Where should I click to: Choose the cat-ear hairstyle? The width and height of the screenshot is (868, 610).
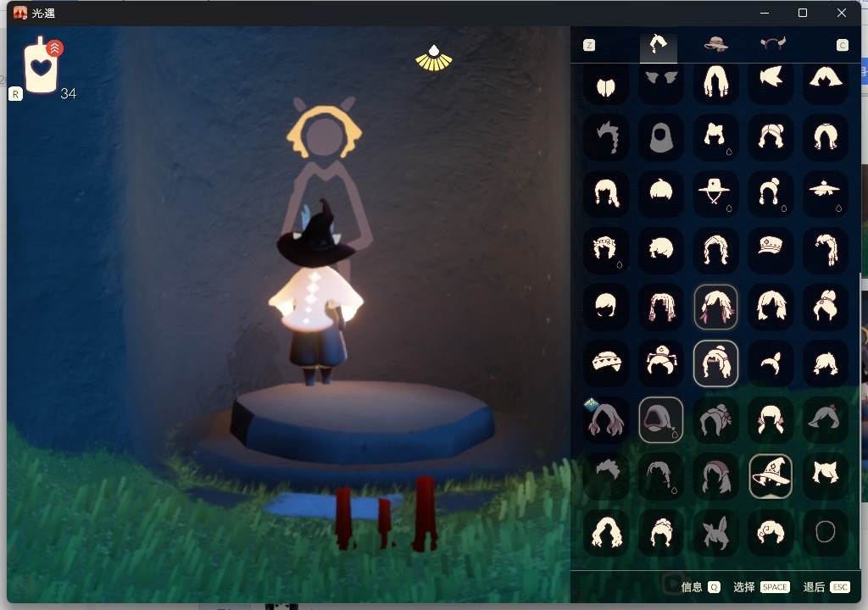coord(825,476)
